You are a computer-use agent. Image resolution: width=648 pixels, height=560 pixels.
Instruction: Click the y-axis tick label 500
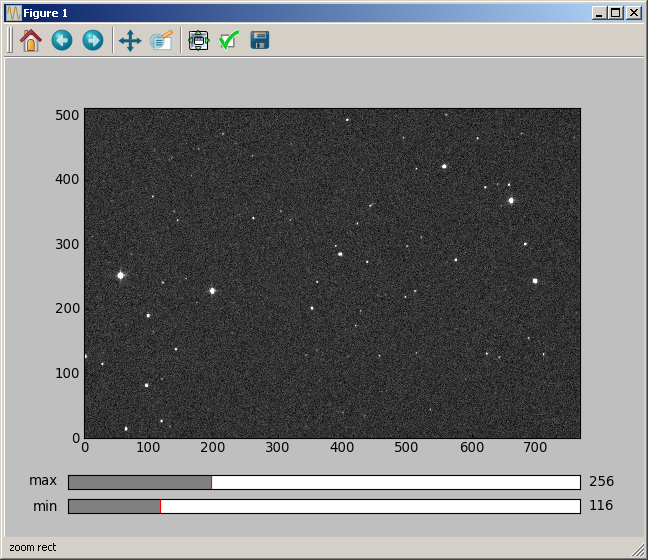pyautogui.click(x=67, y=115)
